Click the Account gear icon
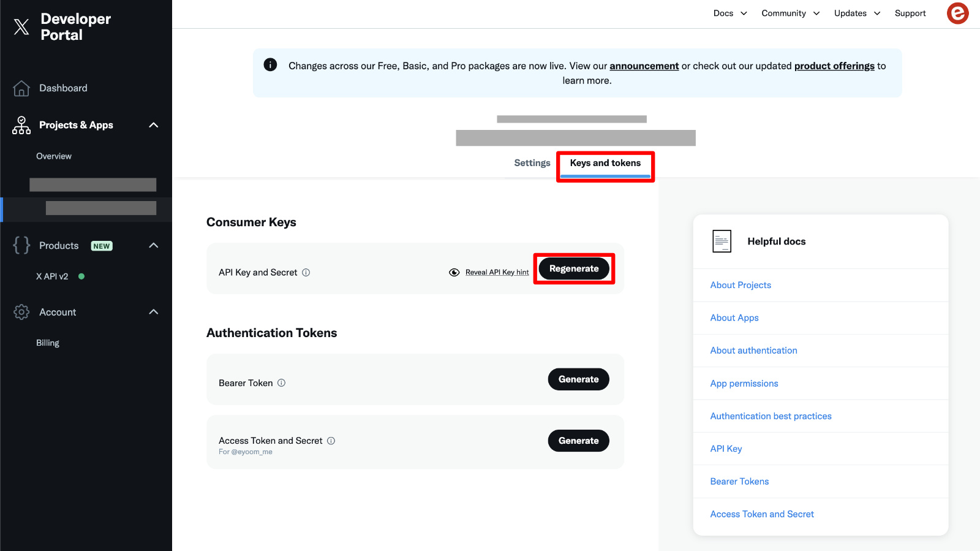 [x=21, y=312]
